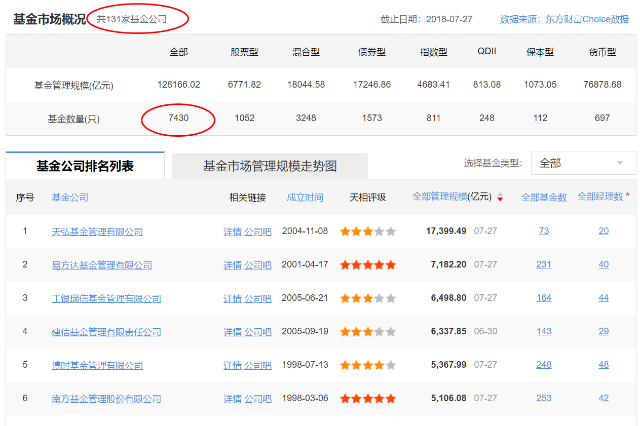Open 详情 link in 博时基金 row
The image size is (640, 426).
click(233, 365)
